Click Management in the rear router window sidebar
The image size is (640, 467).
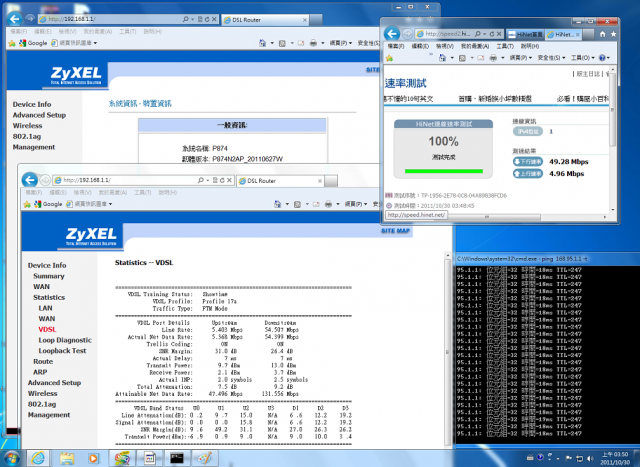[x=33, y=147]
